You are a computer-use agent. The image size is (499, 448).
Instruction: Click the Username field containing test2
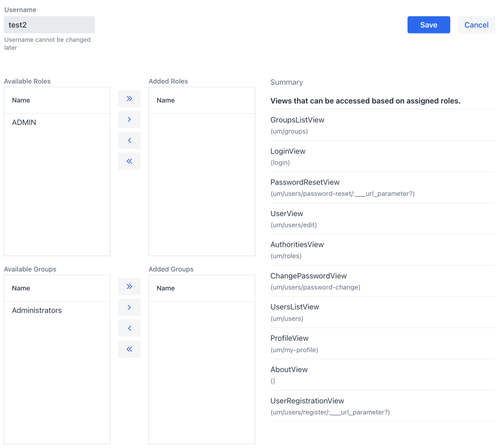click(x=49, y=25)
